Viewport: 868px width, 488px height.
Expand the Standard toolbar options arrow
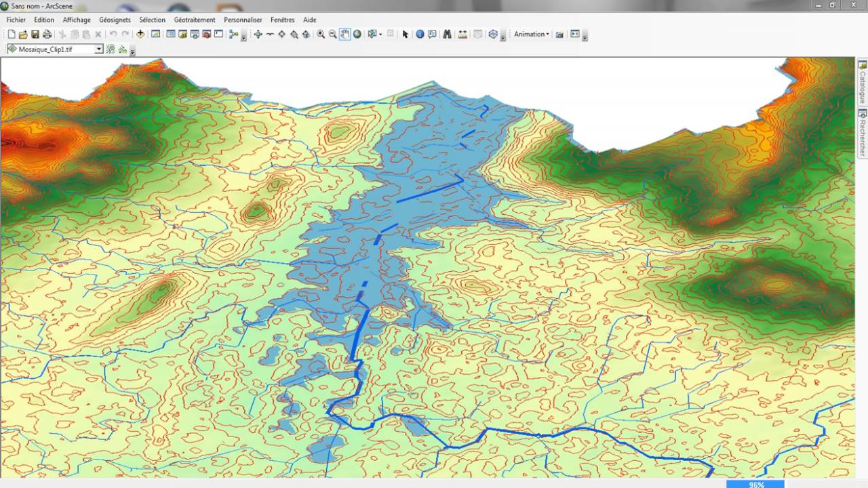[243, 37]
